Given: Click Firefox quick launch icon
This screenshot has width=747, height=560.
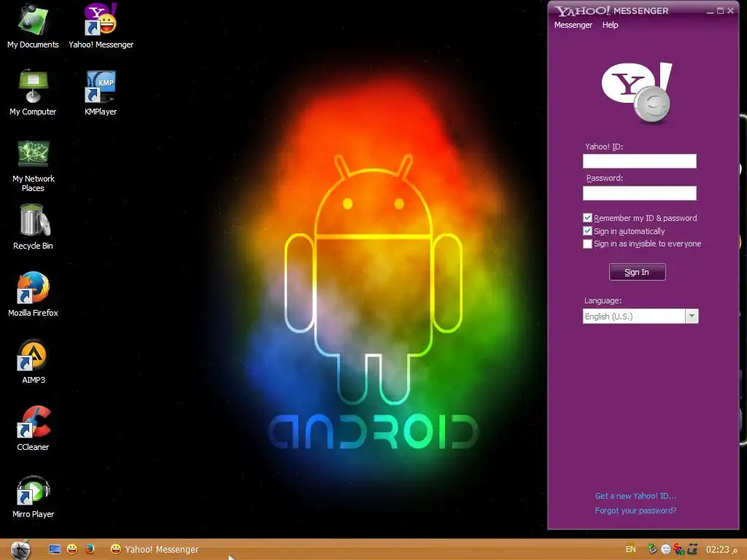Looking at the screenshot, I should [x=90, y=550].
